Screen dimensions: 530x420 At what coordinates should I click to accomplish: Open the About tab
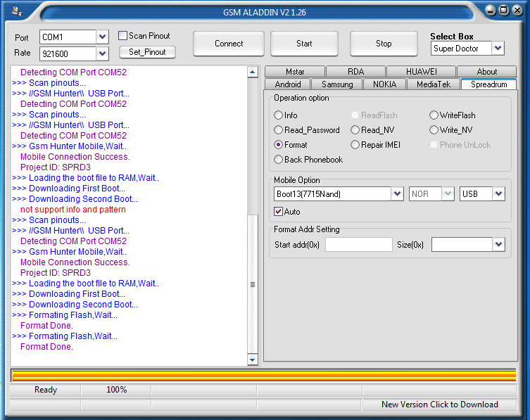[487, 72]
